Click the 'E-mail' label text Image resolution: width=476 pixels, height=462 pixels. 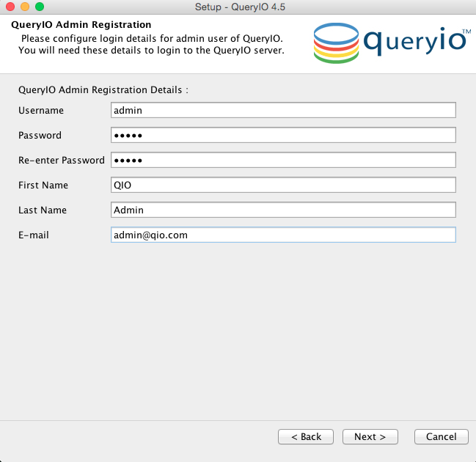(34, 235)
